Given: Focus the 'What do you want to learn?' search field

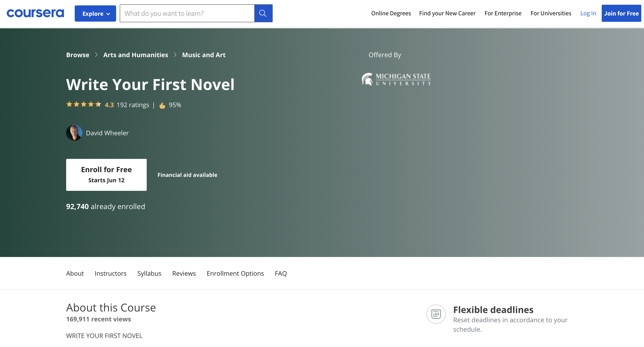Looking at the screenshot, I should click(187, 13).
